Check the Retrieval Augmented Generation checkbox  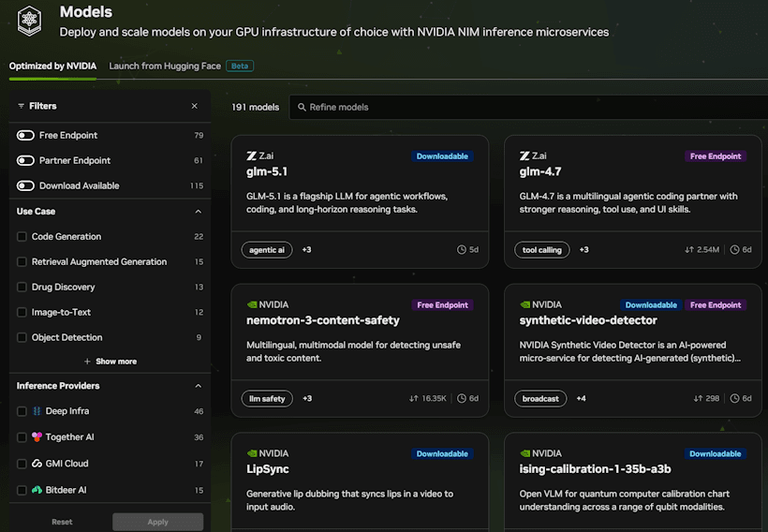[x=22, y=262]
